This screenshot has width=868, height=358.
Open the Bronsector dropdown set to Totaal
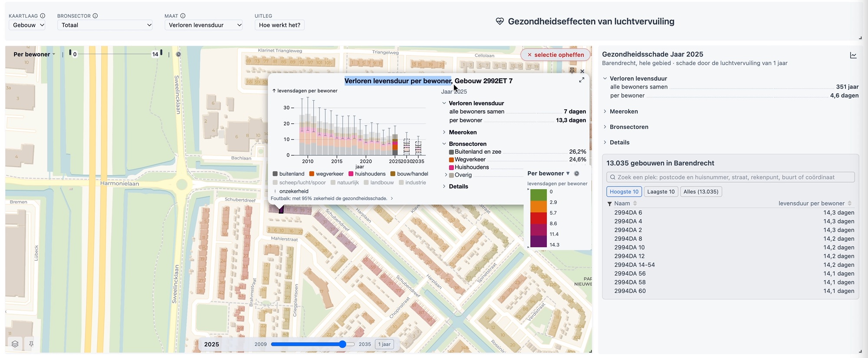[x=105, y=25]
